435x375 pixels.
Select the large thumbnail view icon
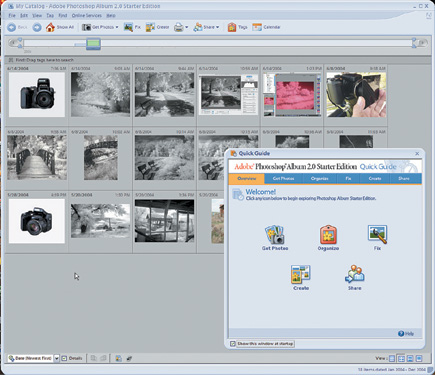pyautogui.click(x=410, y=359)
